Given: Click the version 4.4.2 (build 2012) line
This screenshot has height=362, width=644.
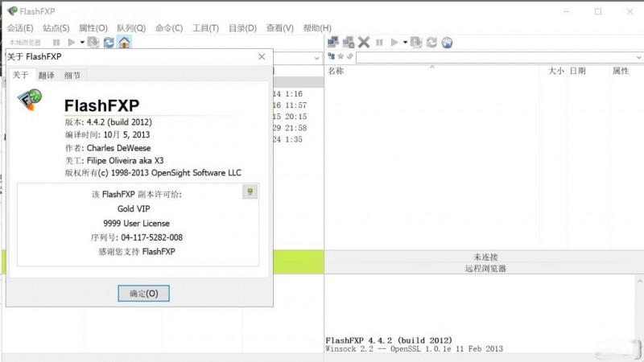Looking at the screenshot, I should coord(108,122).
